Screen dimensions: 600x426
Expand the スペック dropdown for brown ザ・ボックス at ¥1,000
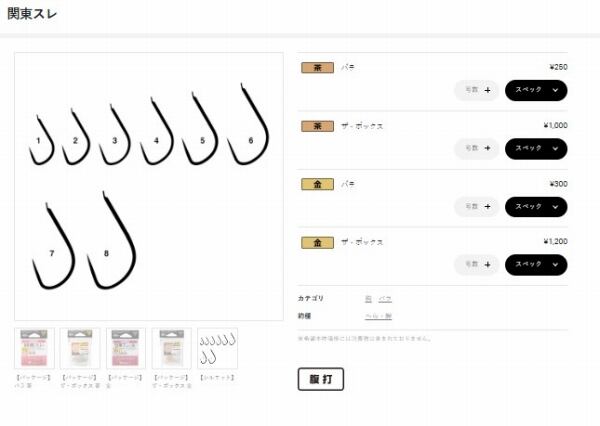pos(536,149)
